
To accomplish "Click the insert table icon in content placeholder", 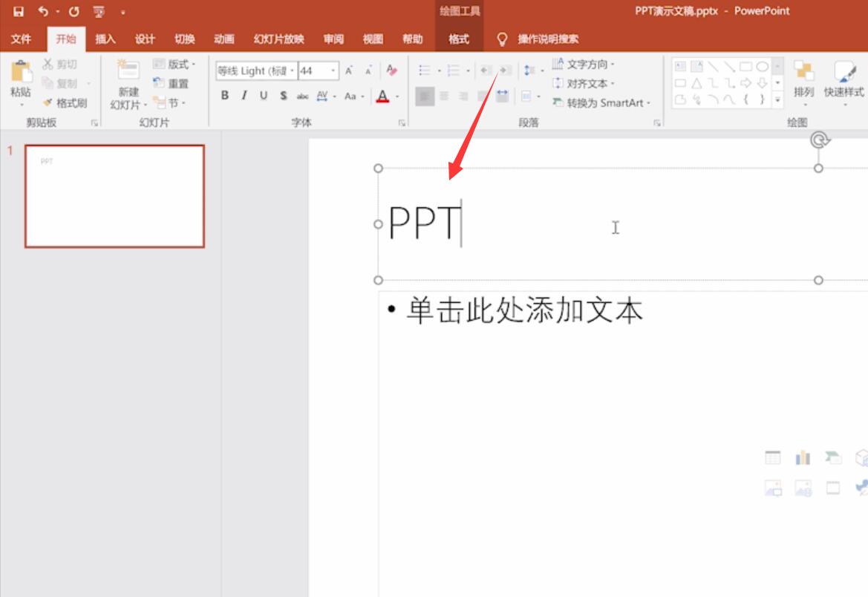I will (773, 457).
